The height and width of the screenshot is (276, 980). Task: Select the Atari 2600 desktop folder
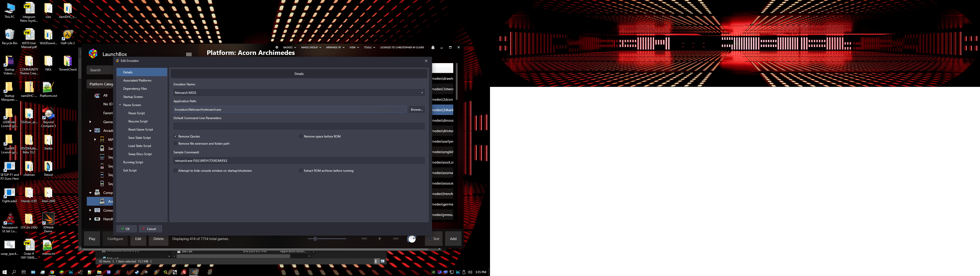pos(48,194)
